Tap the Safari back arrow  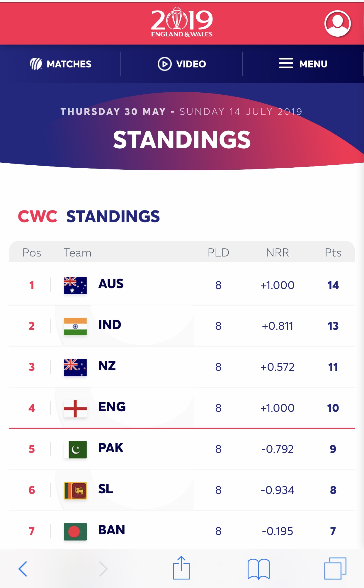point(23,569)
